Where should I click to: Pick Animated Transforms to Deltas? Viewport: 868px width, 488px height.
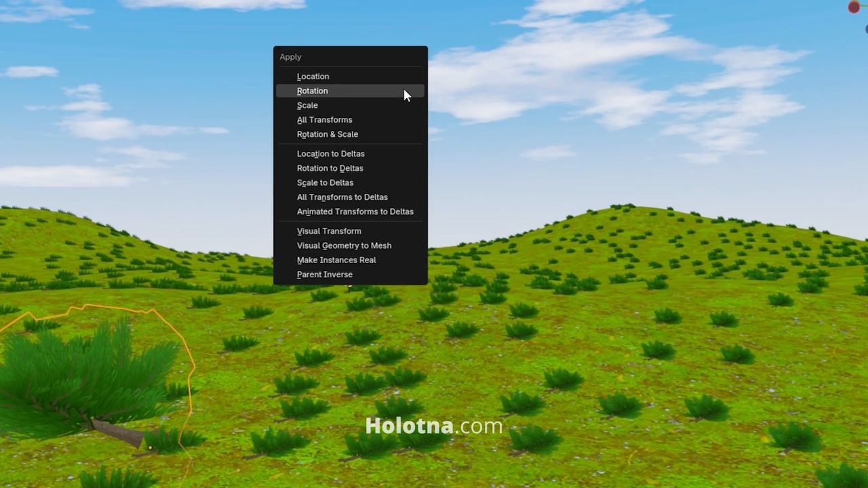click(x=350, y=211)
